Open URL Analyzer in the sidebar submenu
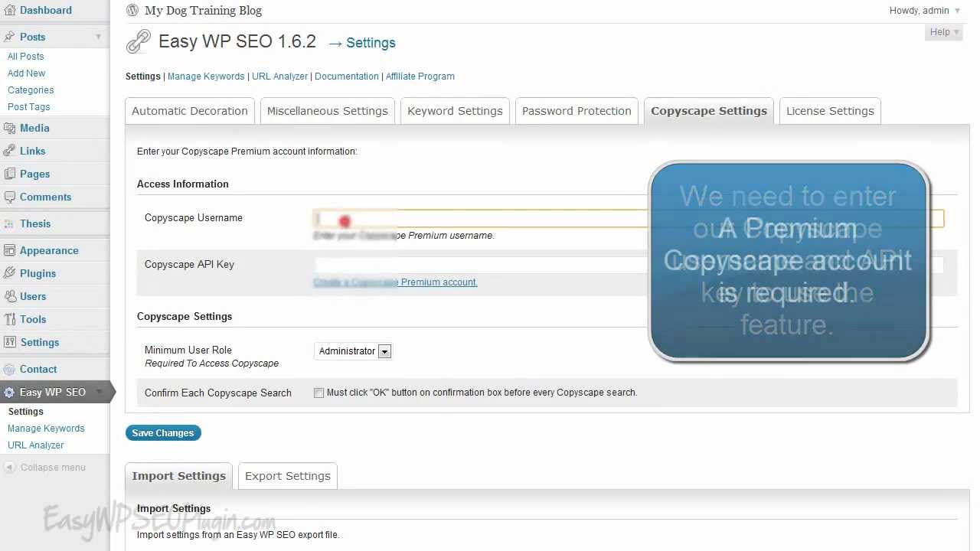980x551 pixels. click(36, 445)
